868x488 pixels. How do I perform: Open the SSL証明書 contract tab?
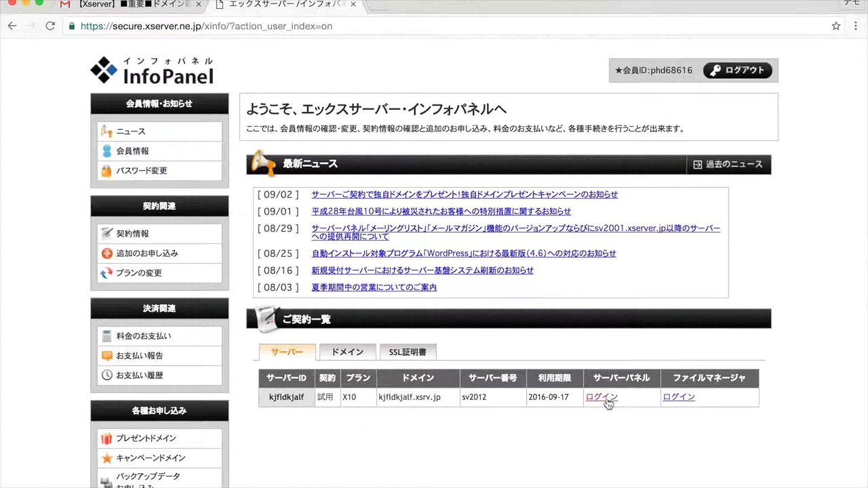tap(408, 352)
